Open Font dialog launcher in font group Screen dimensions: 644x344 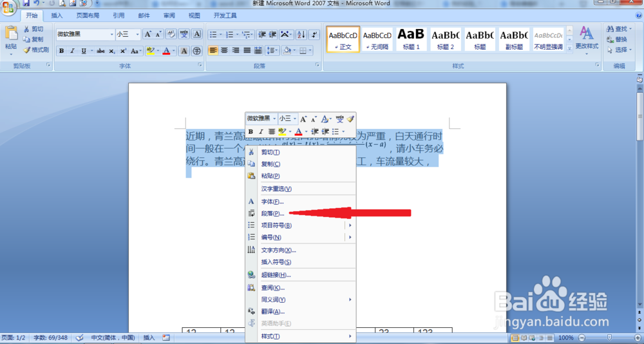tap(200, 65)
